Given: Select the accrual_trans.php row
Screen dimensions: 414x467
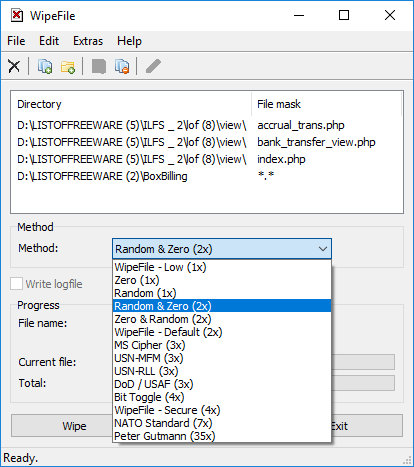Looking at the screenshot, I should click(x=207, y=125).
